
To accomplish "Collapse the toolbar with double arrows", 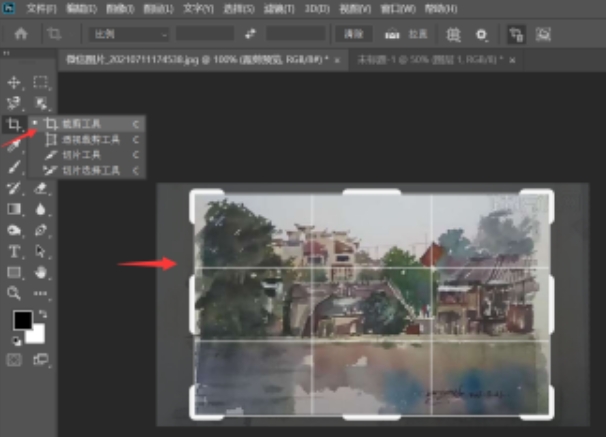I will click(6, 53).
